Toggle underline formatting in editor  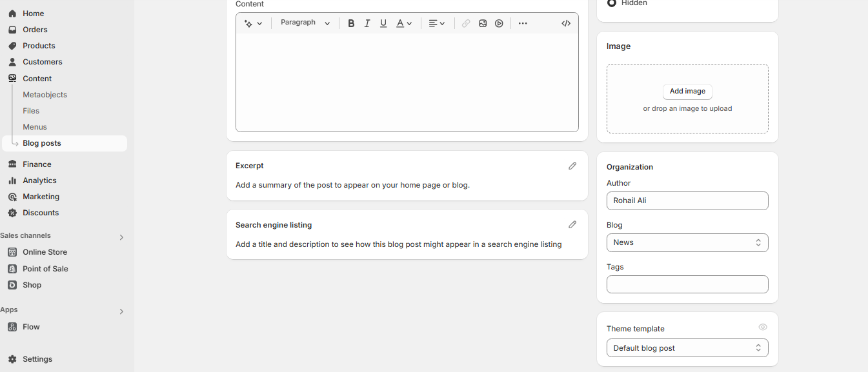click(x=383, y=23)
